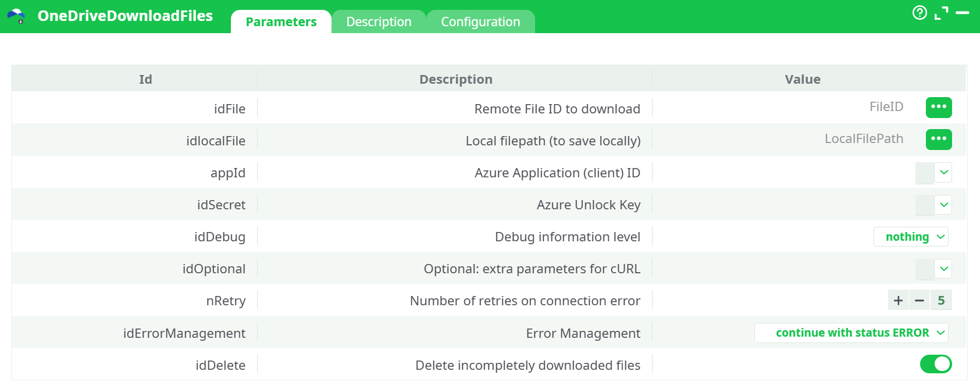980x389 pixels.
Task: Click 'Remote File ID to download' text
Action: pos(557,109)
